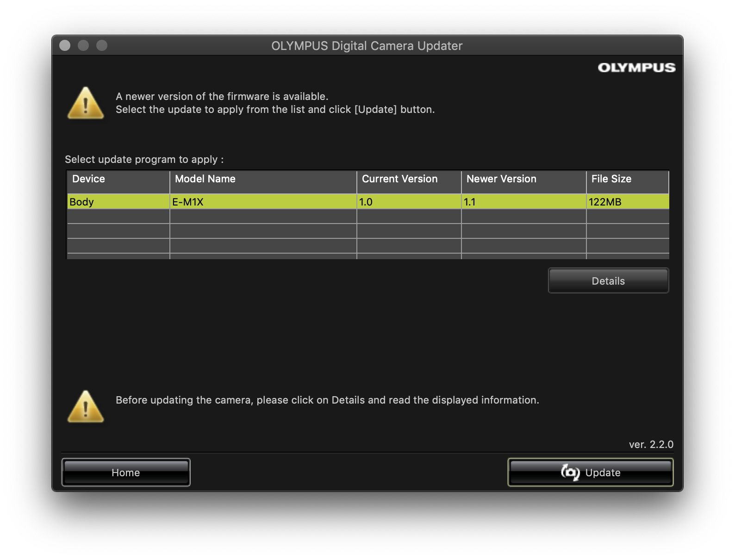Click the Model Name column header
This screenshot has width=735, height=560.
(263, 182)
